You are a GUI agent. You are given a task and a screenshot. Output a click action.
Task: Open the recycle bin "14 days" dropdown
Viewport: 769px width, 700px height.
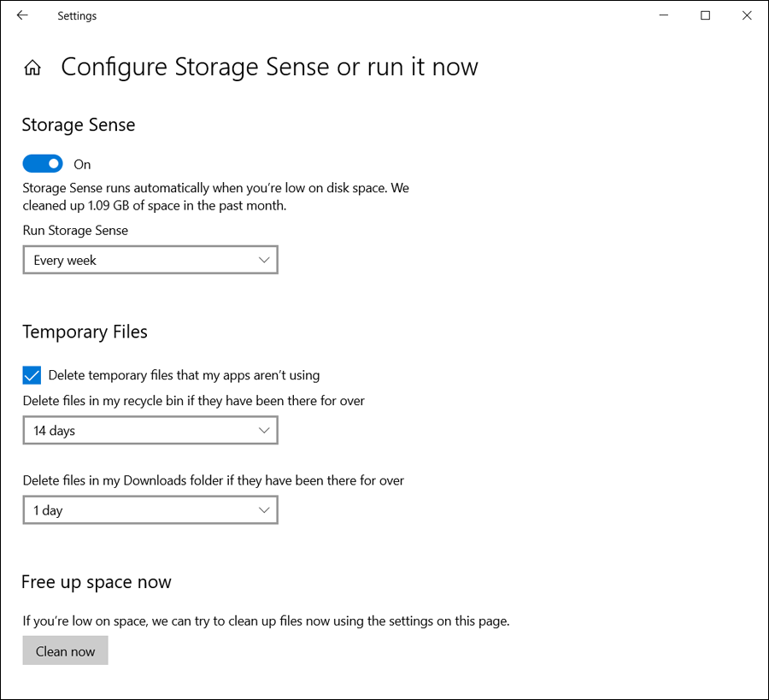click(150, 431)
